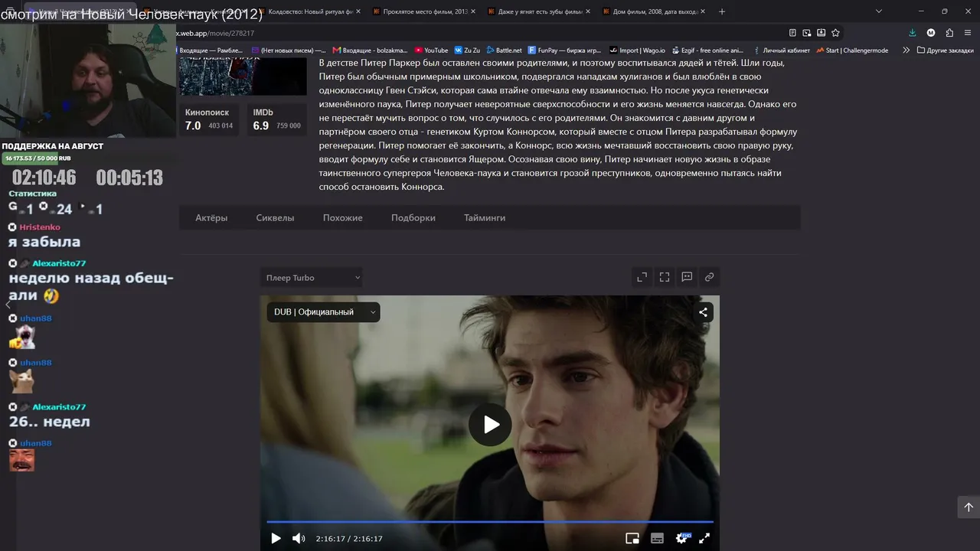
Task: Show more bookmarks with double chevron
Action: coord(906,51)
